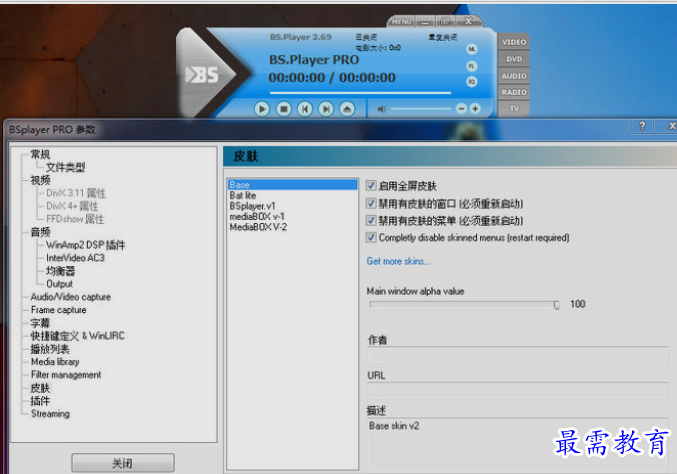Click the 关闭 button
677x474 pixels.
point(123,463)
